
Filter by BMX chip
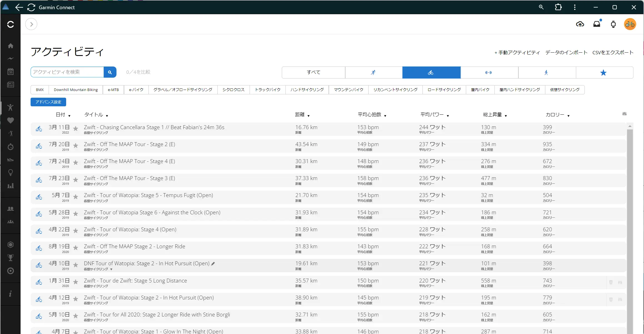click(x=40, y=90)
